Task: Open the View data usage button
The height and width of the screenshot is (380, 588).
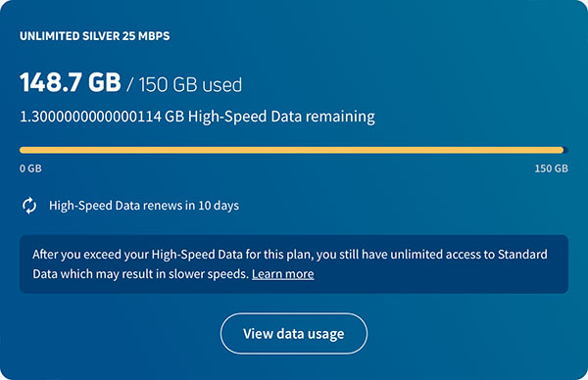Action: pos(294,334)
